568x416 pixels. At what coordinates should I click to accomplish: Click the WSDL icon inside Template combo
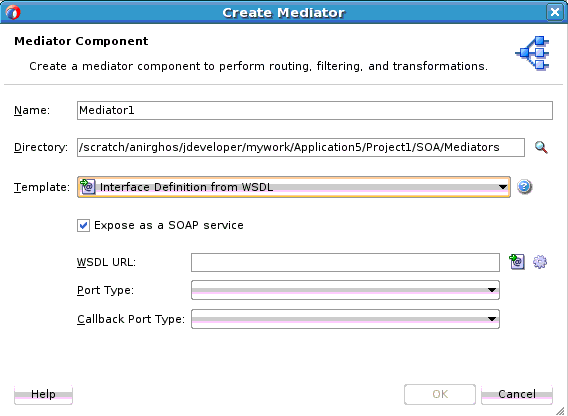point(87,187)
